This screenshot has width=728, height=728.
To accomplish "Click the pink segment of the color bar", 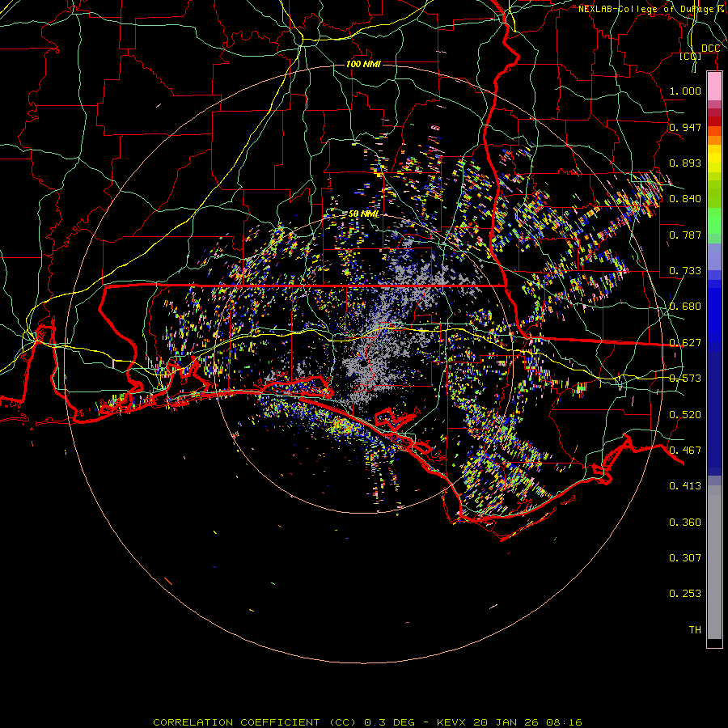I will (x=714, y=87).
